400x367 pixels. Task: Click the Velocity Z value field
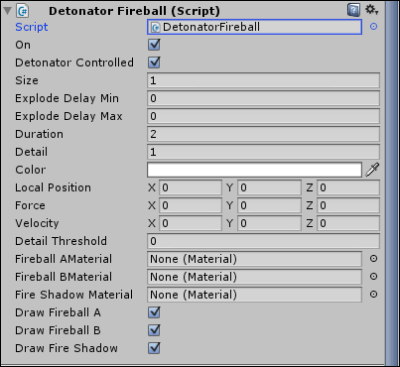click(x=348, y=223)
